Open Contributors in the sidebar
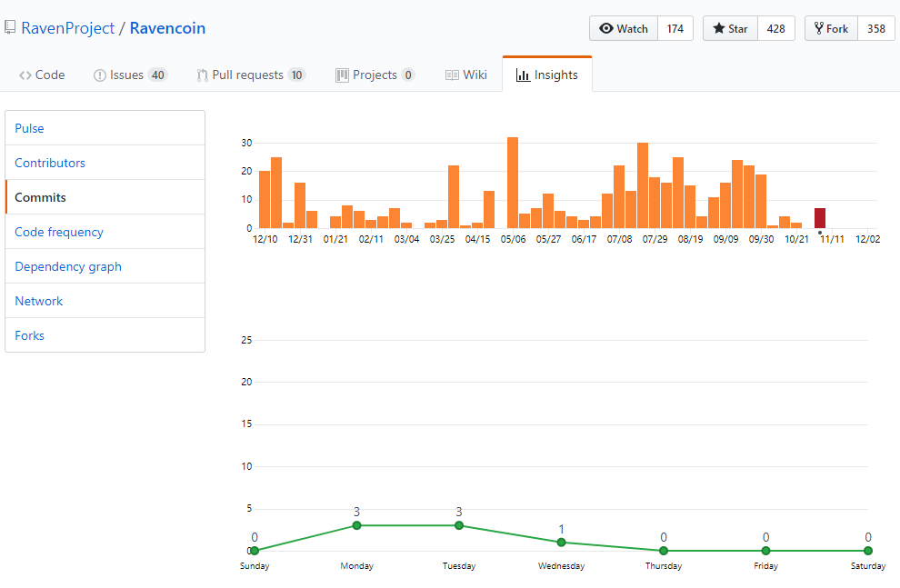Image resolution: width=900 pixels, height=588 pixels. coord(105,163)
